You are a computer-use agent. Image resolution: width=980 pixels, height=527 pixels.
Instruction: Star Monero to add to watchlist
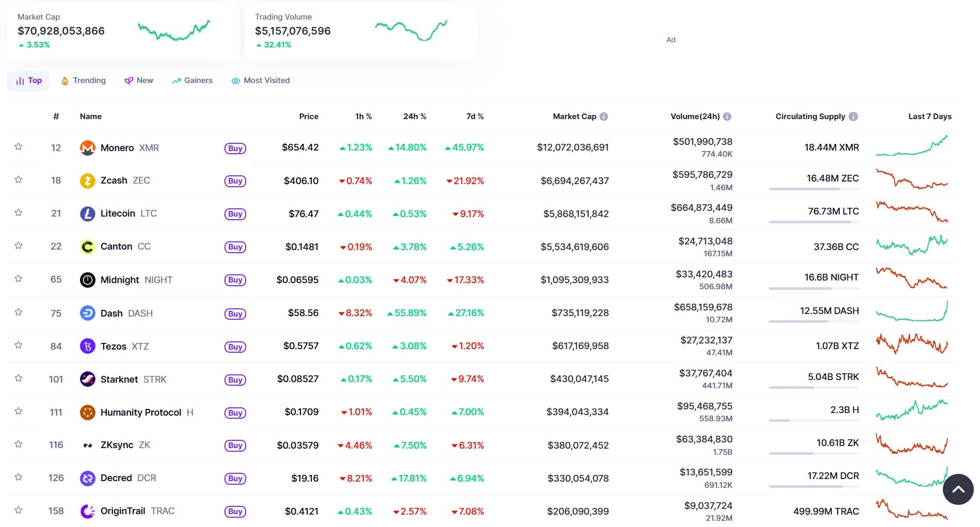pyautogui.click(x=19, y=147)
